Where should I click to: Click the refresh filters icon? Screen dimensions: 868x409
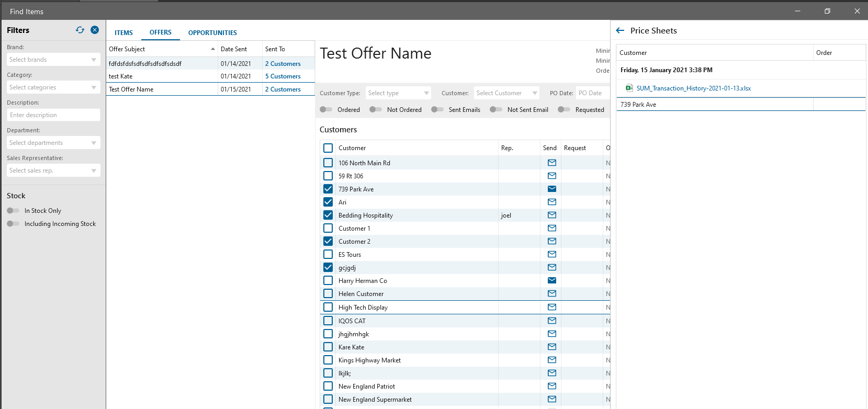pyautogui.click(x=80, y=30)
